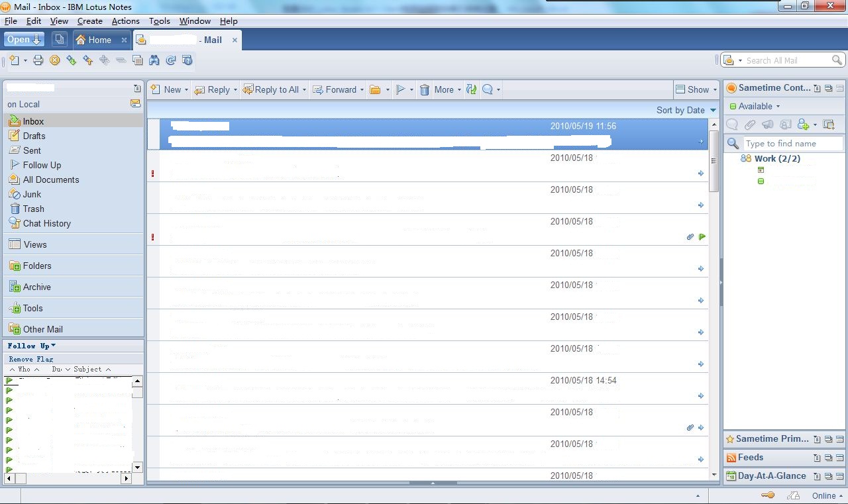This screenshot has height=504, width=848.
Task: Open the Forward dropdown arrow
Action: click(362, 90)
